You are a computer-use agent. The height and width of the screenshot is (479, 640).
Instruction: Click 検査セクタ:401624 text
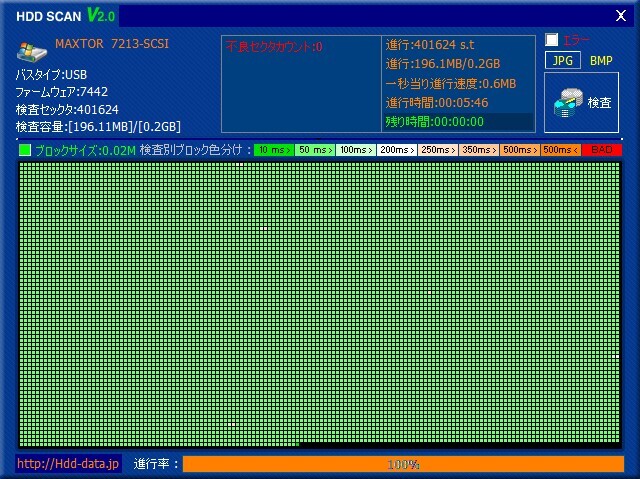[x=67, y=109]
